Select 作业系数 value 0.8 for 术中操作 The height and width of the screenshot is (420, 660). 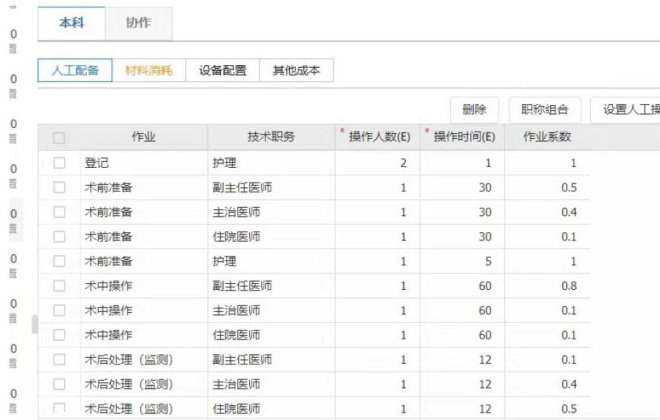[x=549, y=285]
